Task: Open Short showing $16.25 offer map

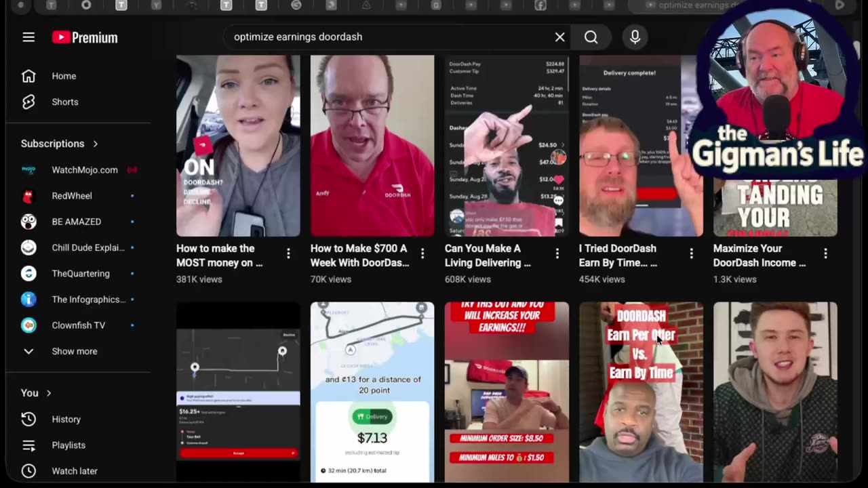Action: pyautogui.click(x=238, y=392)
